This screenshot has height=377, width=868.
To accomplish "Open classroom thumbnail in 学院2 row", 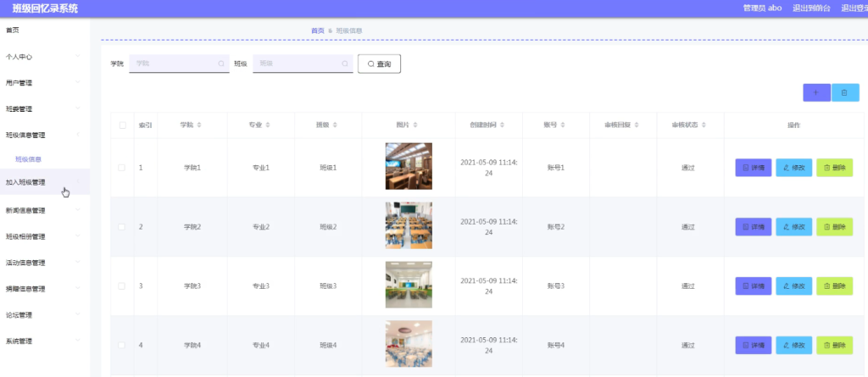I will coord(409,225).
